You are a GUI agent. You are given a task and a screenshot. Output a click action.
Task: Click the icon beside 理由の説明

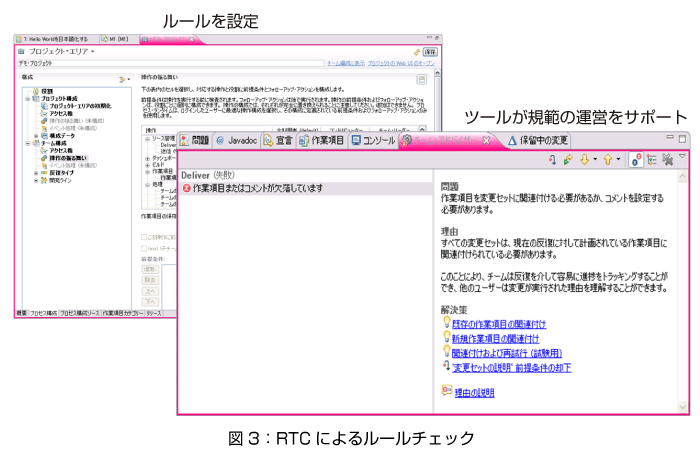point(447,391)
